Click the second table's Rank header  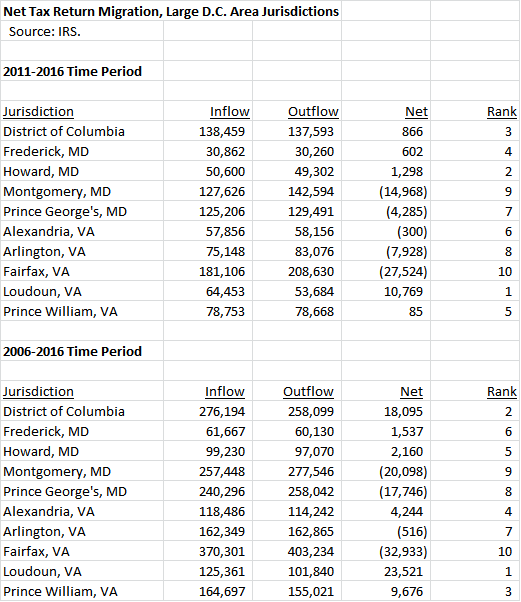[x=502, y=392]
